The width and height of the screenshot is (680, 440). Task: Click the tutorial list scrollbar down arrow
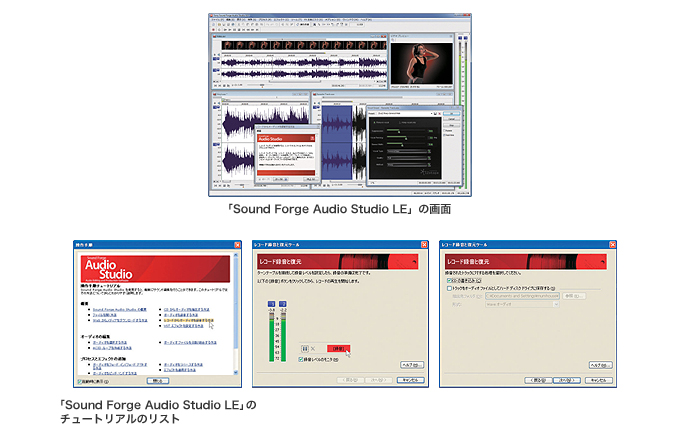235,372
